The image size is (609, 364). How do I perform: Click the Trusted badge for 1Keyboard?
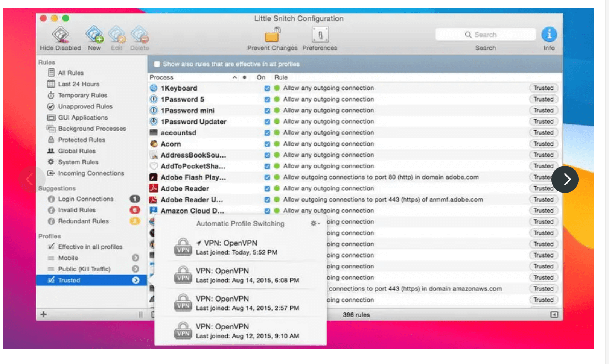click(544, 88)
